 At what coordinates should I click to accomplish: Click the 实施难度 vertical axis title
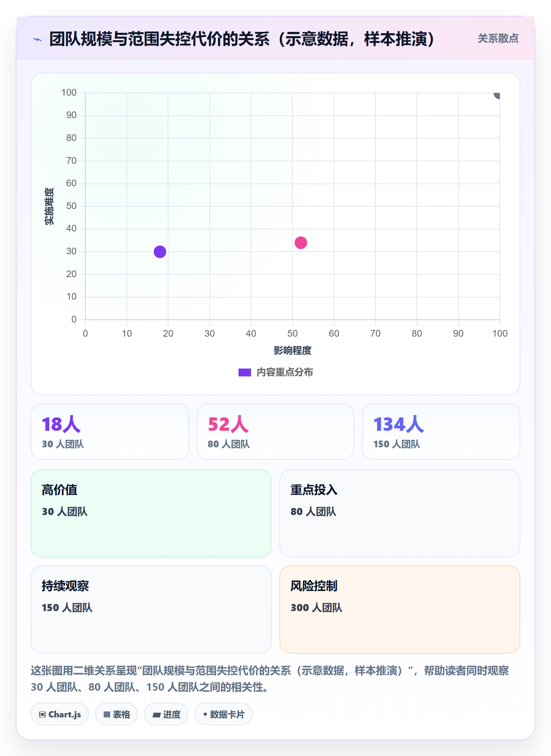coord(49,206)
